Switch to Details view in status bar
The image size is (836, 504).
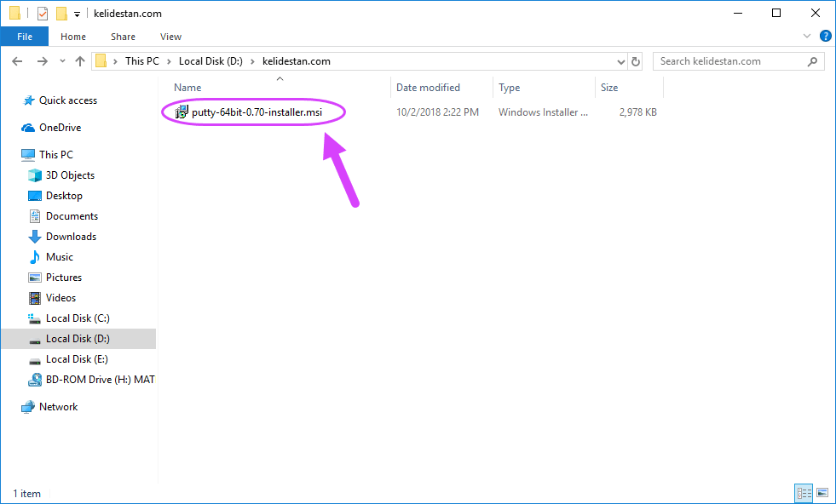804,493
